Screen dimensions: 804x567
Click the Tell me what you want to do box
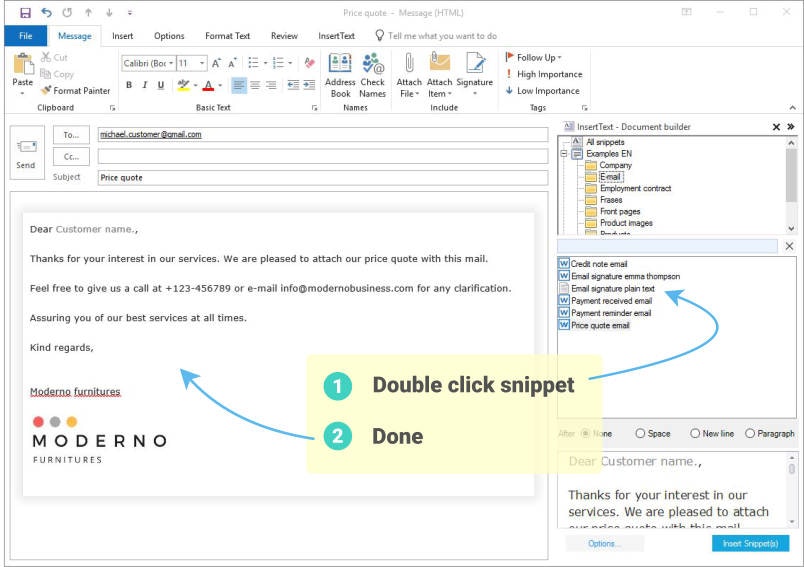tap(436, 36)
